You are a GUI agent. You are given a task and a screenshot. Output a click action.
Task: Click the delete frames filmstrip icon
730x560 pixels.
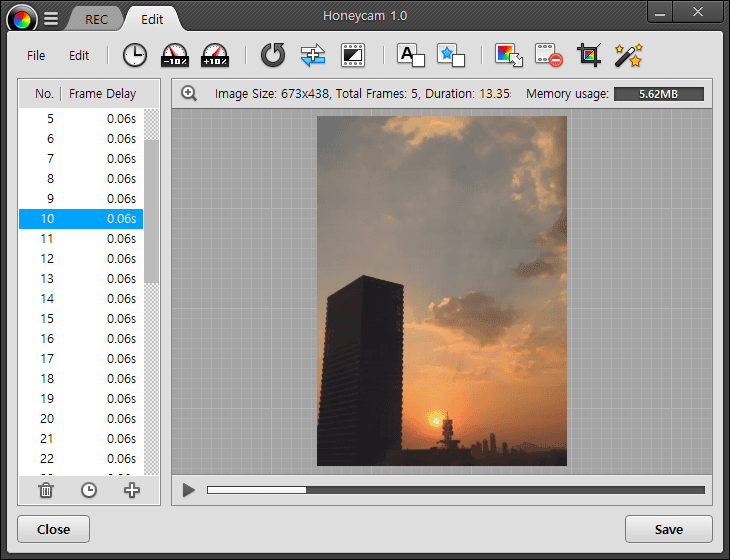click(x=548, y=55)
